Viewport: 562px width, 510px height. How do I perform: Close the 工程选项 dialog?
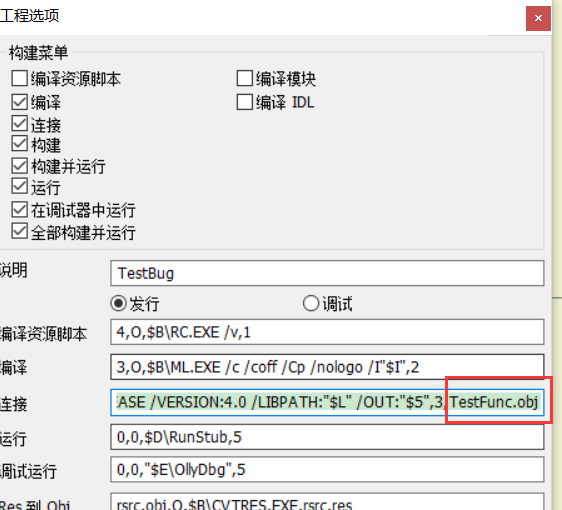coord(538,18)
